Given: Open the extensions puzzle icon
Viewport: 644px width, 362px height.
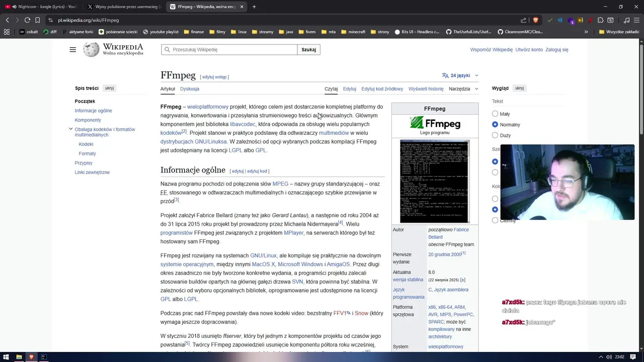Looking at the screenshot, I should [600, 20].
